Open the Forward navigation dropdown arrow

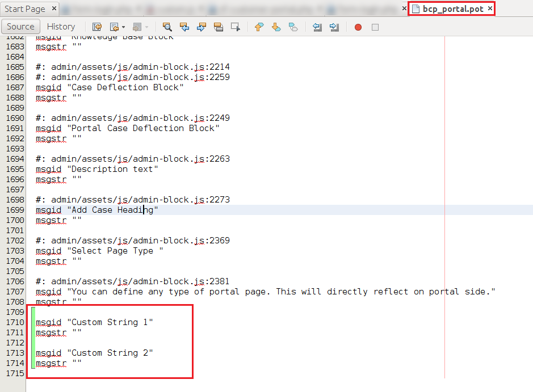[x=146, y=27]
